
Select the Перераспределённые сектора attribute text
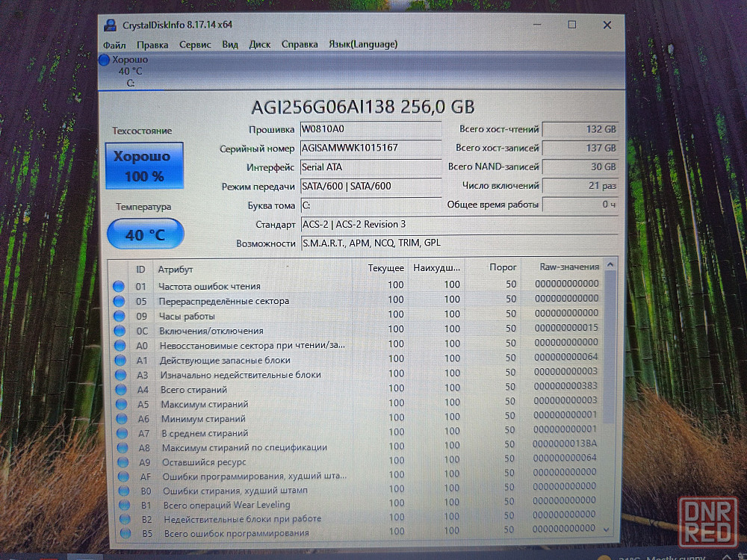[224, 301]
